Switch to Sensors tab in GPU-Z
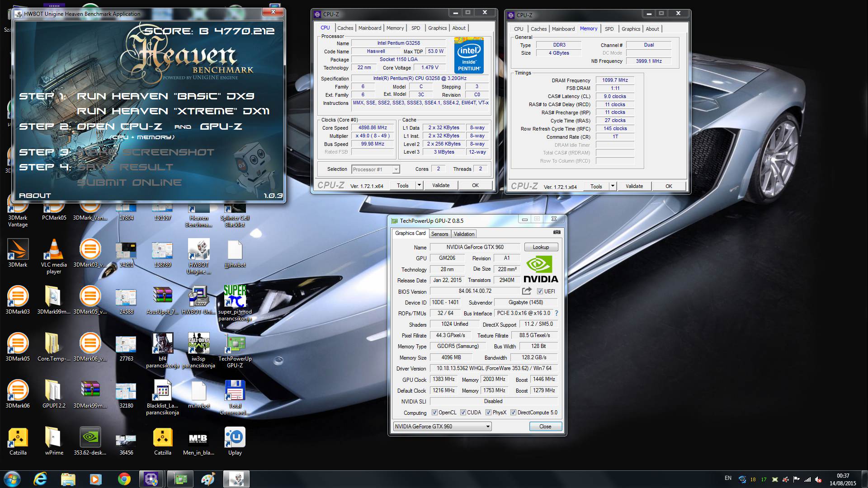868x488 pixels. 439,234
